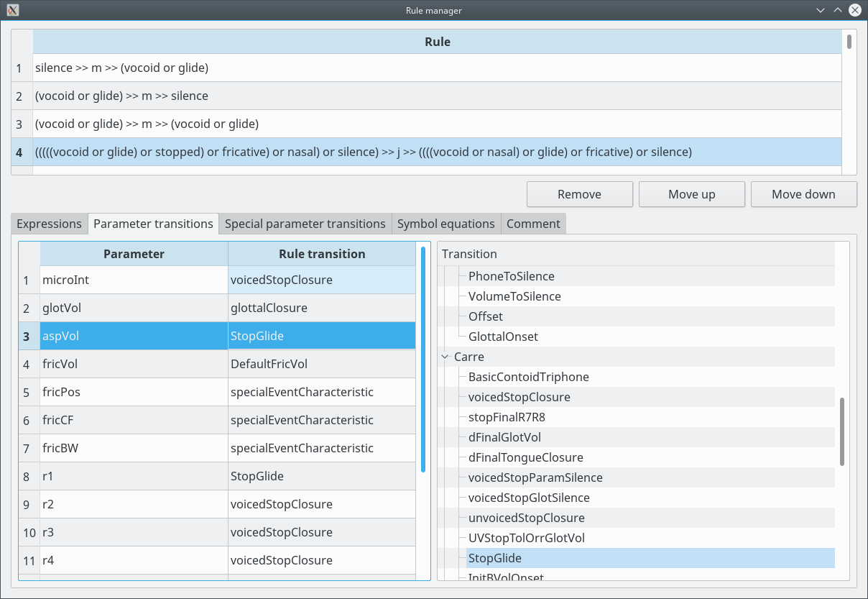Select the aspVol parameter cell
This screenshot has height=599, width=868.
[134, 336]
